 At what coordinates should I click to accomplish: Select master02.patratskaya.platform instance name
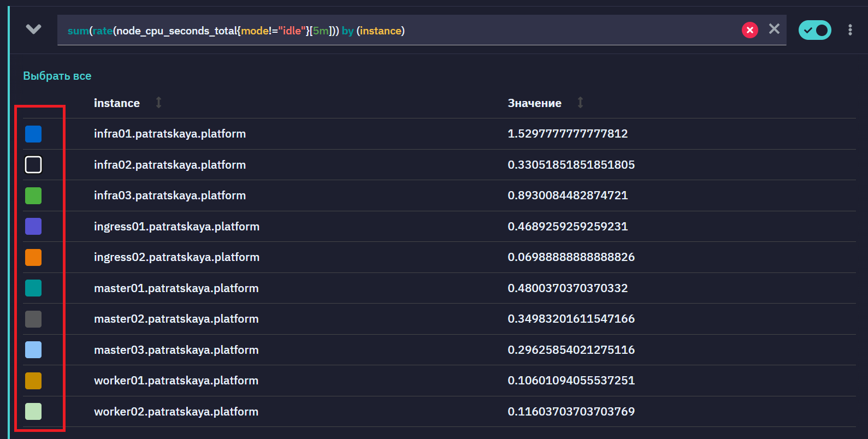click(176, 319)
